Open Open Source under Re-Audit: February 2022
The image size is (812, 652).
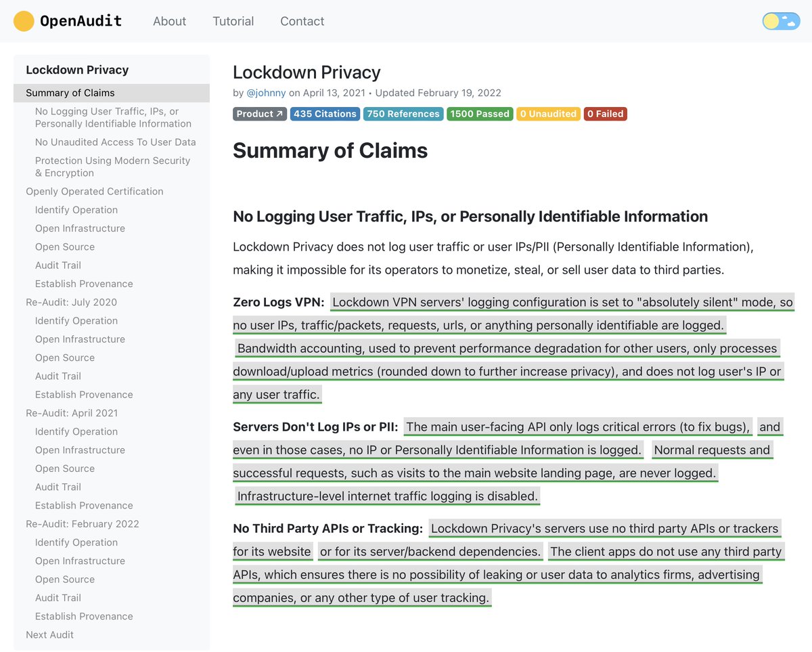65,580
